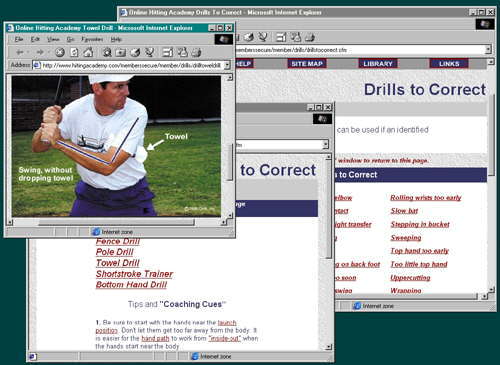Open the Mail toolbar icon in Towel Drill window
The image size is (500, 365).
coord(182,52)
